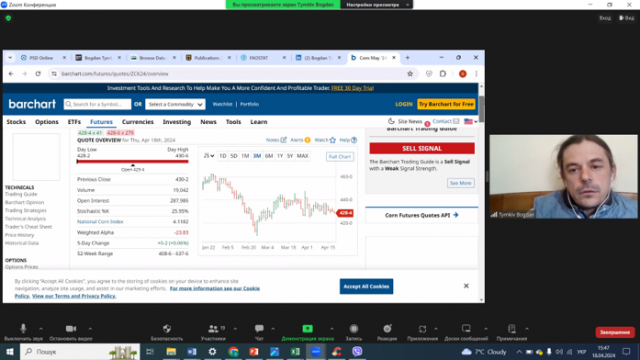Open Chrome from taskbar
640x360 pixels.
click(233, 351)
